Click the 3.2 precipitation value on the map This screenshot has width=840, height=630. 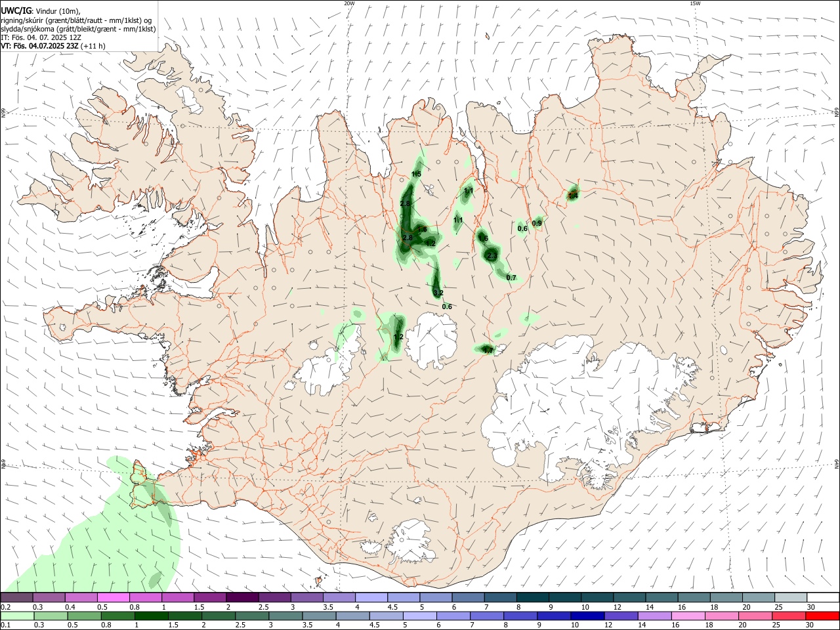(x=438, y=293)
